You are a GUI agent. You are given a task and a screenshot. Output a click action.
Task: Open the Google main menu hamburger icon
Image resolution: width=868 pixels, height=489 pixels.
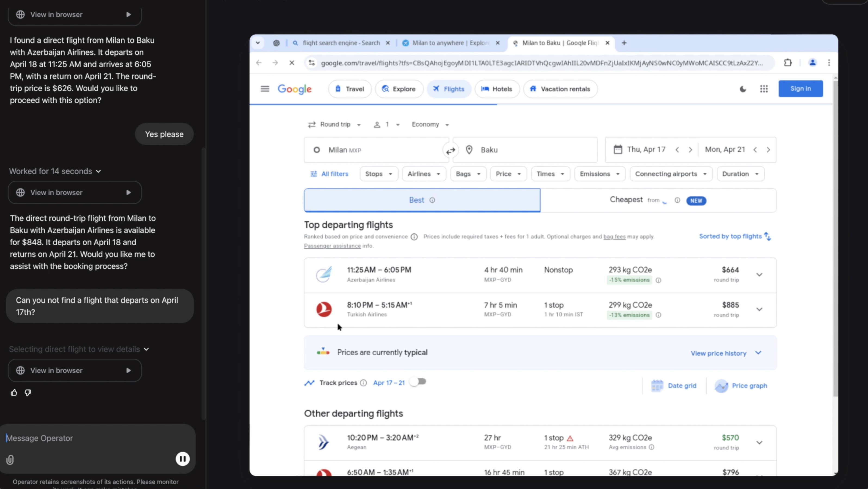pos(265,89)
